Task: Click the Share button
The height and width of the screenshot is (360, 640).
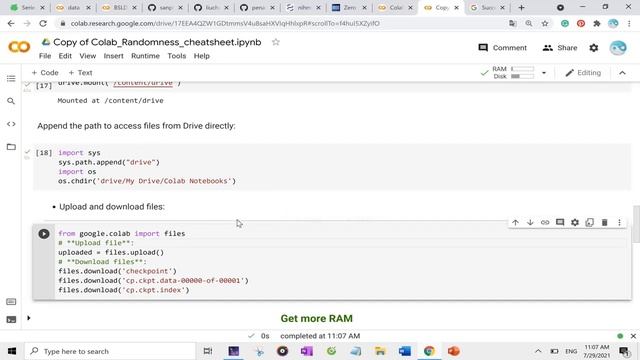Action: coord(560,48)
